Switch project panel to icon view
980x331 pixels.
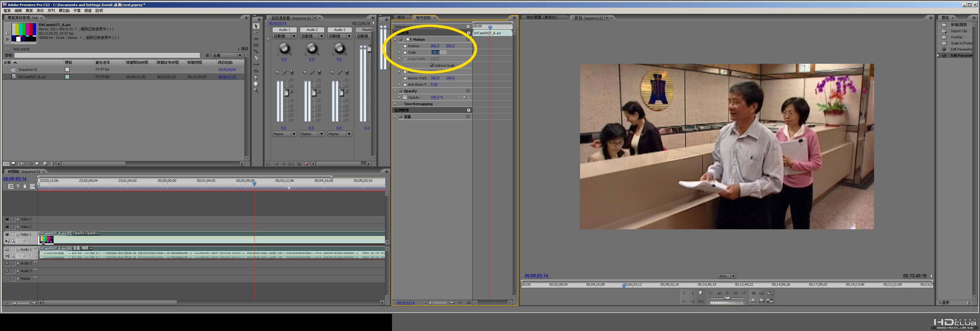click(13, 164)
